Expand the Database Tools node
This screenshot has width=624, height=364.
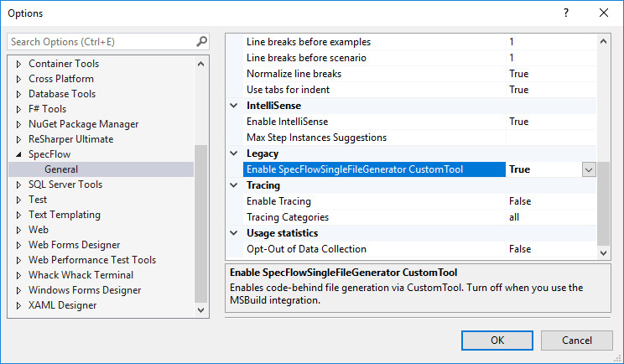click(18, 94)
